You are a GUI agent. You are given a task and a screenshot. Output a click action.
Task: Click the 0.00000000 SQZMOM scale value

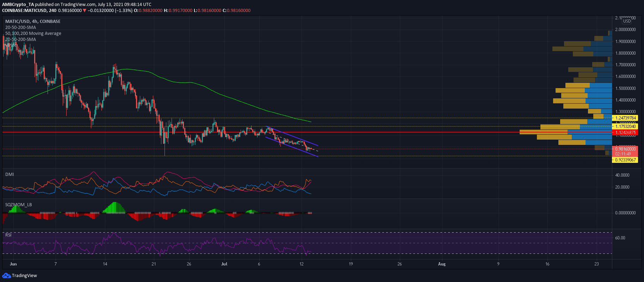click(625, 213)
